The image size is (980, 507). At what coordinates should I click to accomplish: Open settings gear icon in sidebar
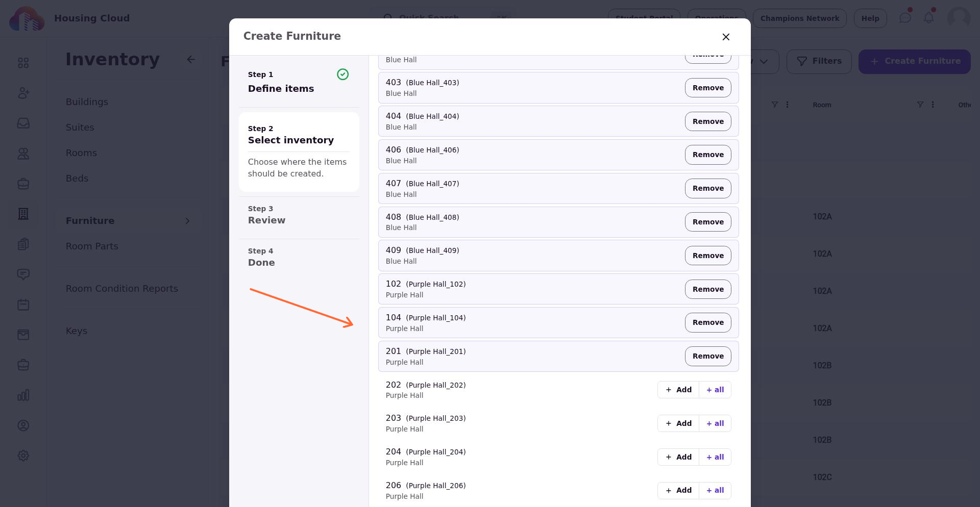point(23,455)
